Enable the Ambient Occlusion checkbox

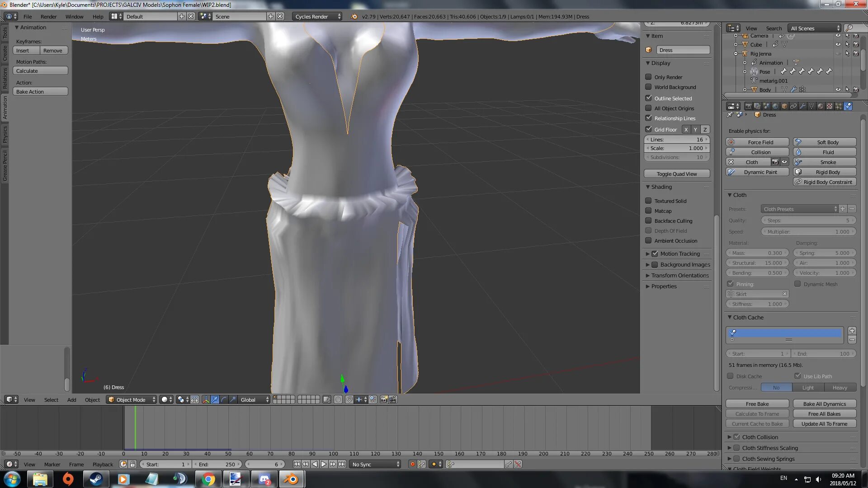click(648, 241)
